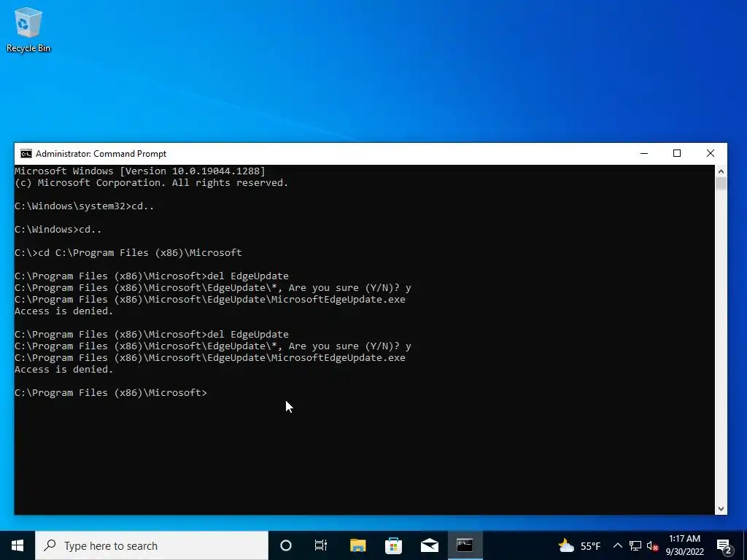Screen dimensions: 747x560
Task: Click the 'C:\Windows\system32>cd..' line
Action: 85,206
